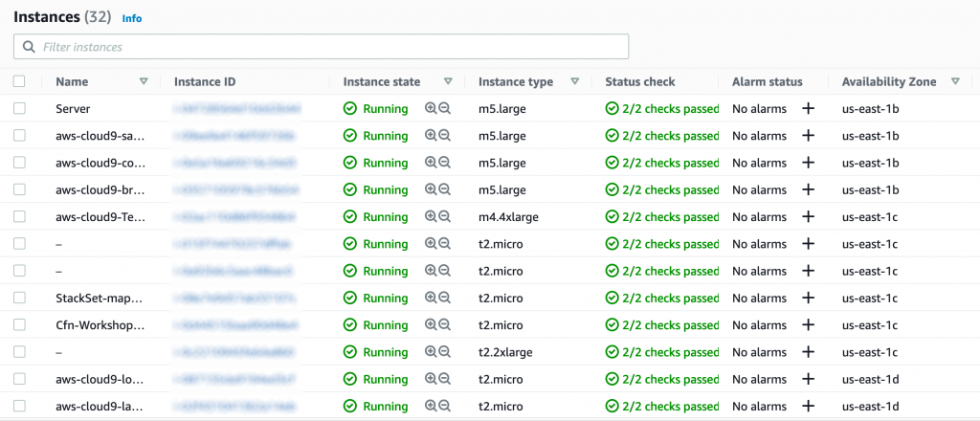The height and width of the screenshot is (421, 980).
Task: Open the Name column sort dropdown arrow
Action: pyautogui.click(x=144, y=81)
